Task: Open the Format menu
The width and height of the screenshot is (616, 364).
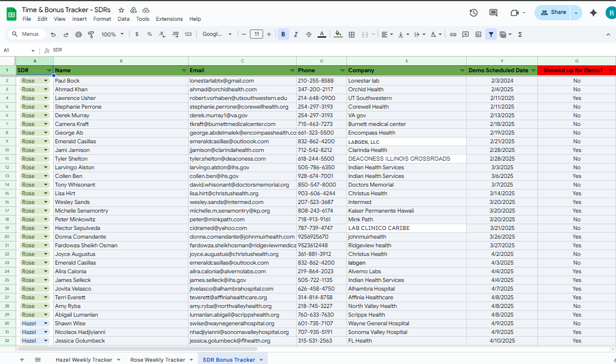Action: point(102,19)
